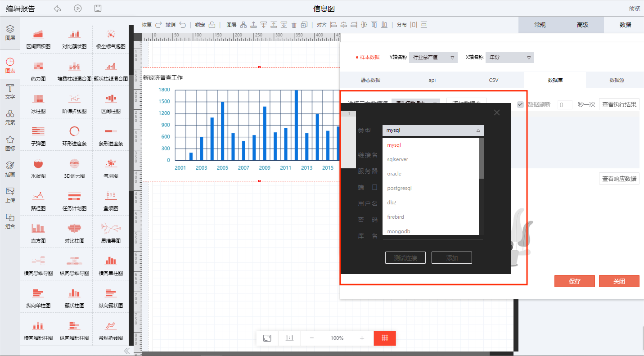Click the vertical distribute icon
Viewport: 644px width, 356px height.
click(424, 25)
